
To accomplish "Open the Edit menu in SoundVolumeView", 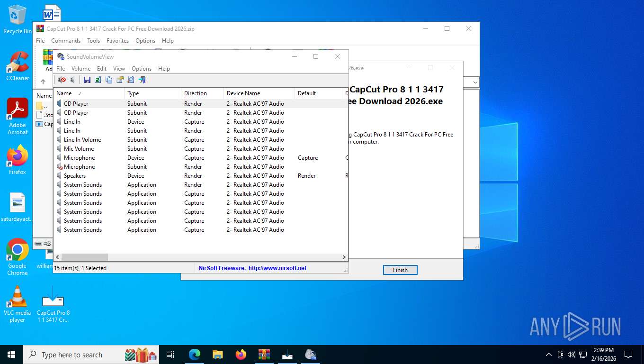I will point(102,69).
